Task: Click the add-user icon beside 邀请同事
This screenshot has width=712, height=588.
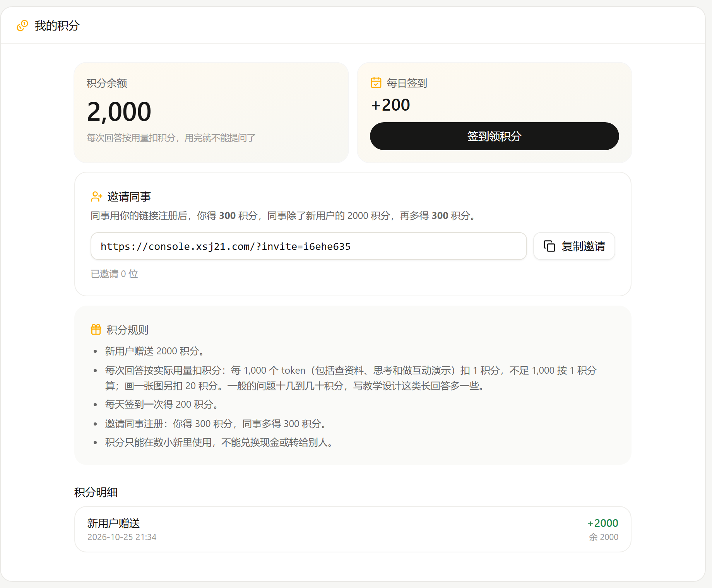Action: 96,197
